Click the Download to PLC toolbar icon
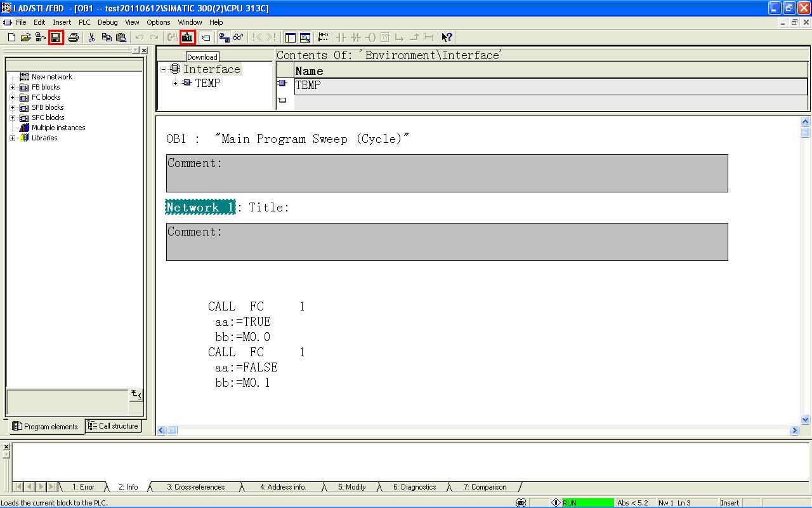812x508 pixels. pos(187,37)
